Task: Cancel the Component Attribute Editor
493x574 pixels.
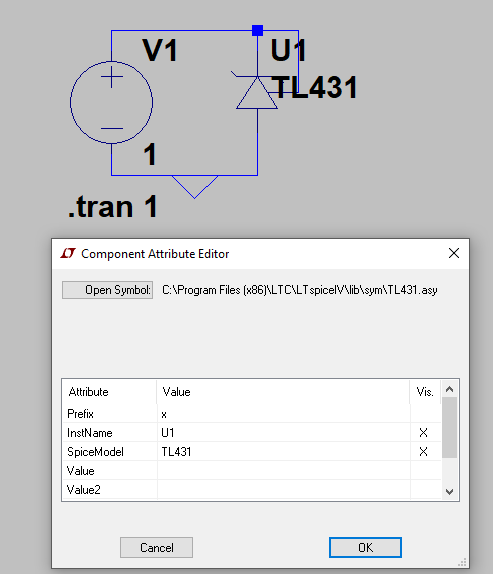Action: pyautogui.click(x=156, y=547)
